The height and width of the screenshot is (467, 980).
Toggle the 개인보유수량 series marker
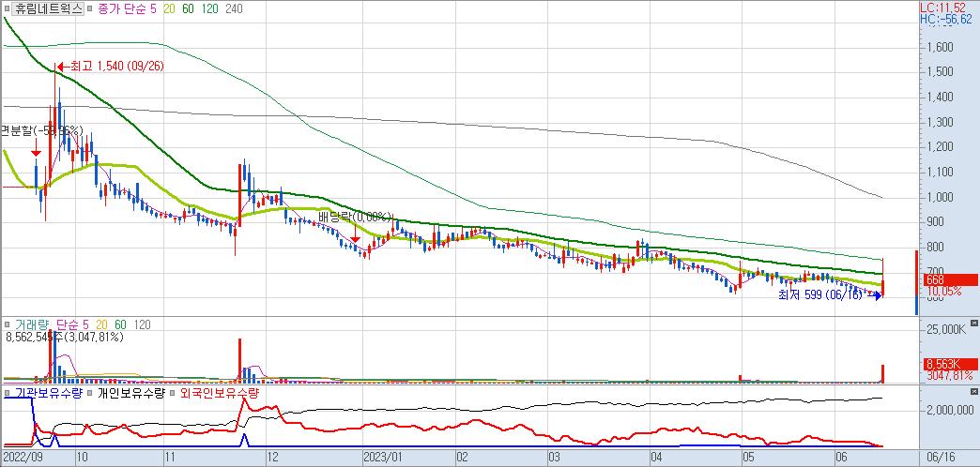click(x=91, y=393)
